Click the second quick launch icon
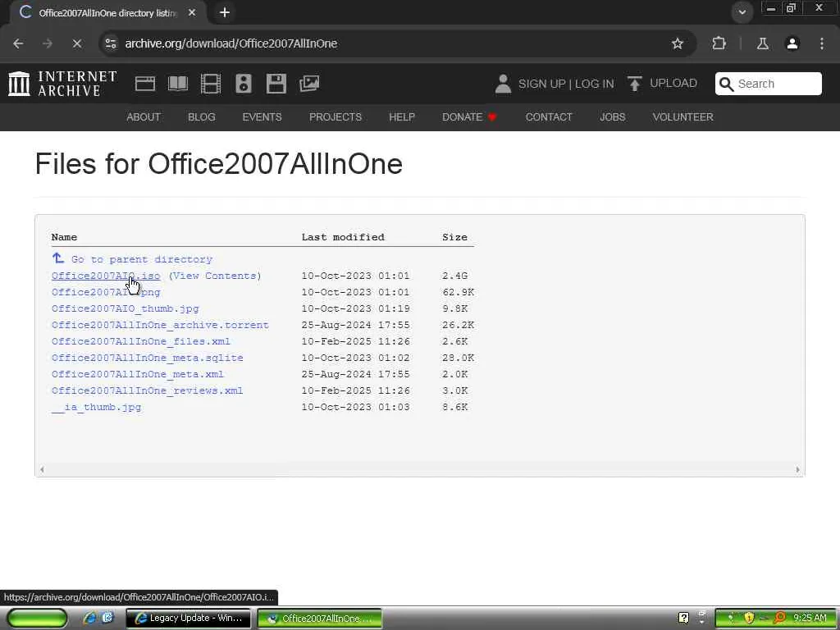Viewport: 840px width, 630px height. click(x=107, y=618)
